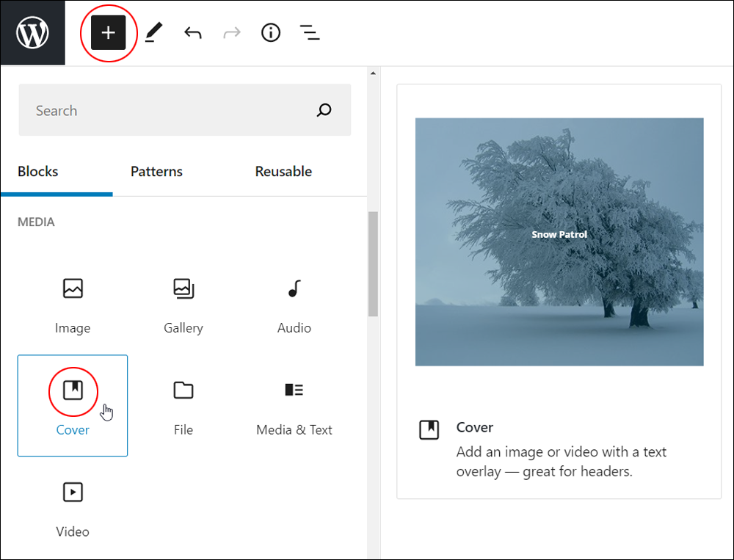Insert an Audio block
The width and height of the screenshot is (734, 560).
[294, 305]
